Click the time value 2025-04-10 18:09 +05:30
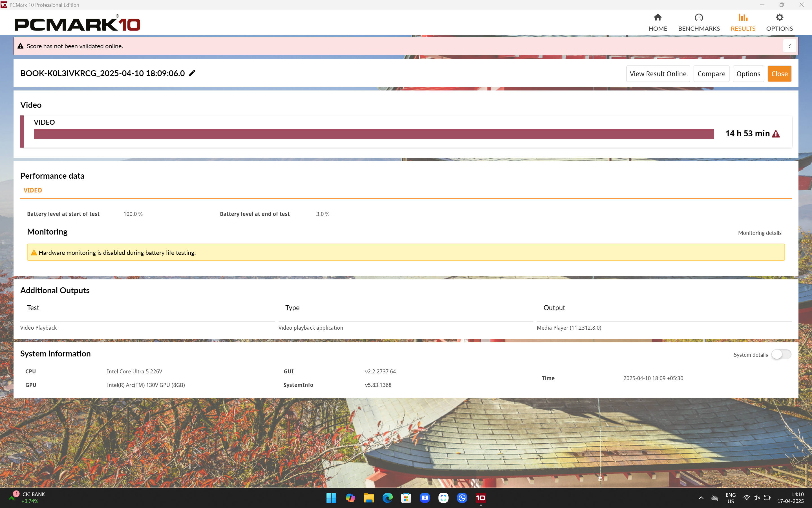 [653, 378]
